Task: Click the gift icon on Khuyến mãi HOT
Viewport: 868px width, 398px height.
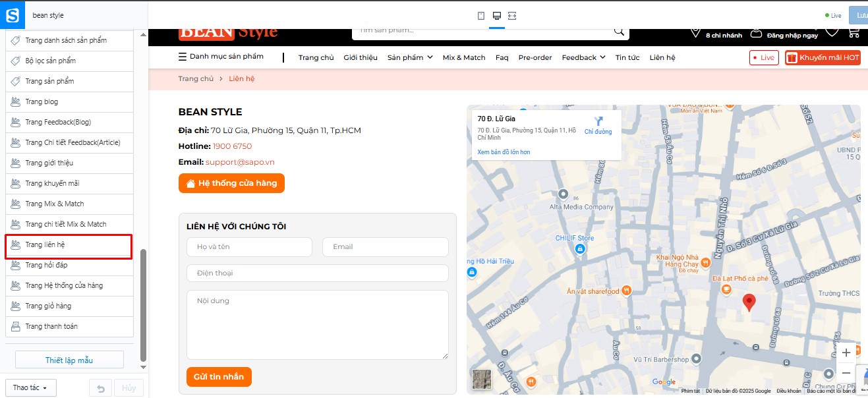Action: click(792, 58)
